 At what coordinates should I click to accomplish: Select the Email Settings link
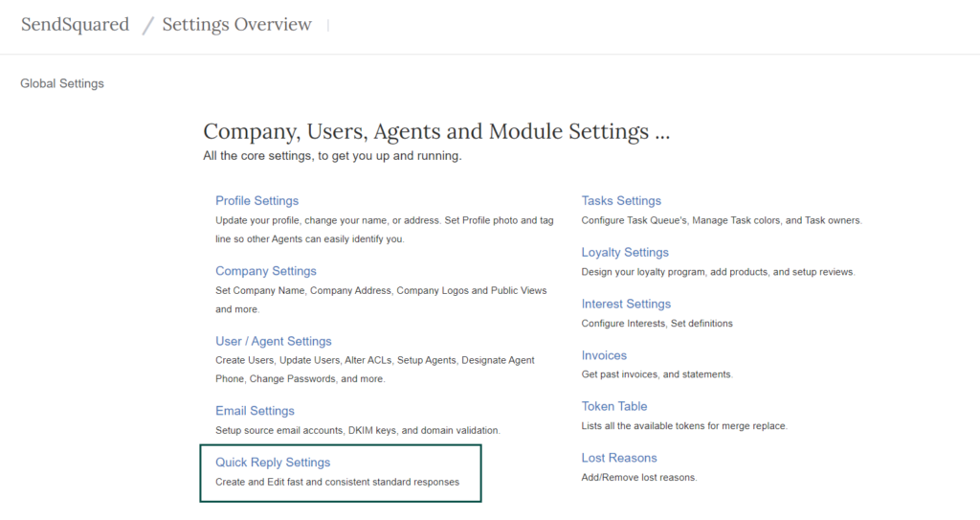click(255, 411)
